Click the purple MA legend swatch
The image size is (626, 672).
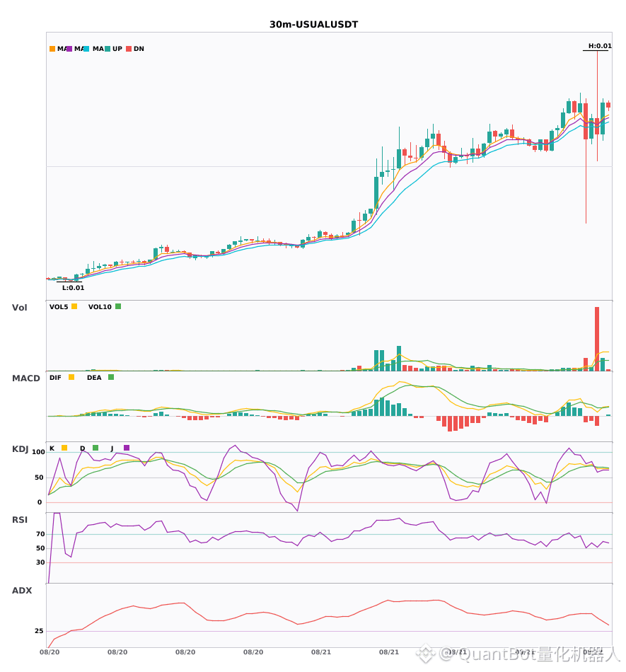[x=69, y=49]
